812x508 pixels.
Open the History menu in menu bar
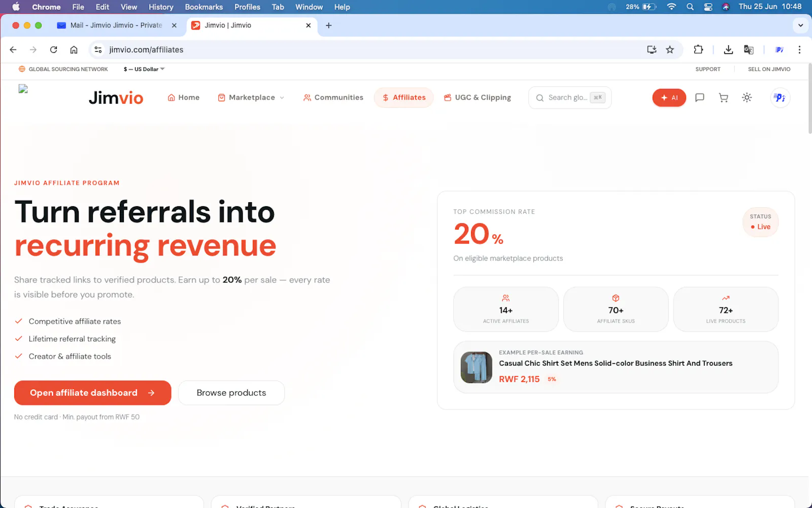(x=161, y=7)
